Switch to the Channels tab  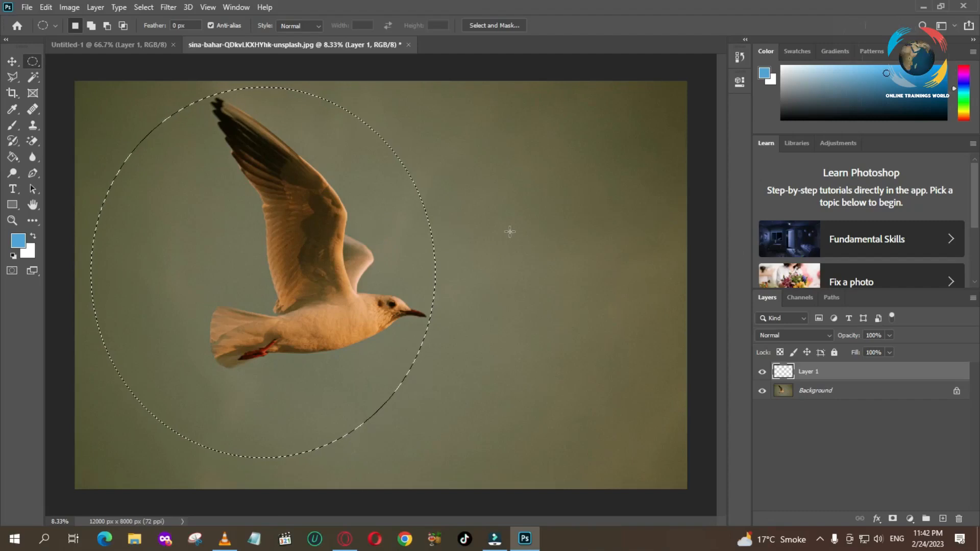[800, 297]
